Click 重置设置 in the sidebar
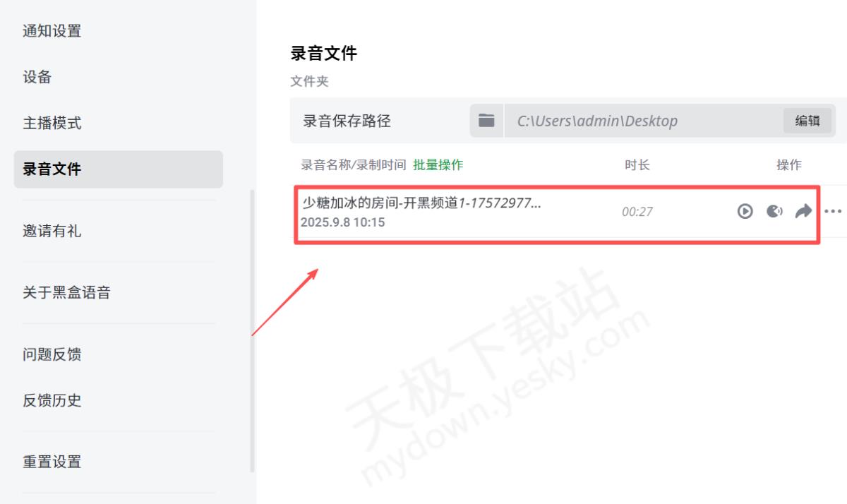Screen dimensions: 847x504 pyautogui.click(x=52, y=462)
